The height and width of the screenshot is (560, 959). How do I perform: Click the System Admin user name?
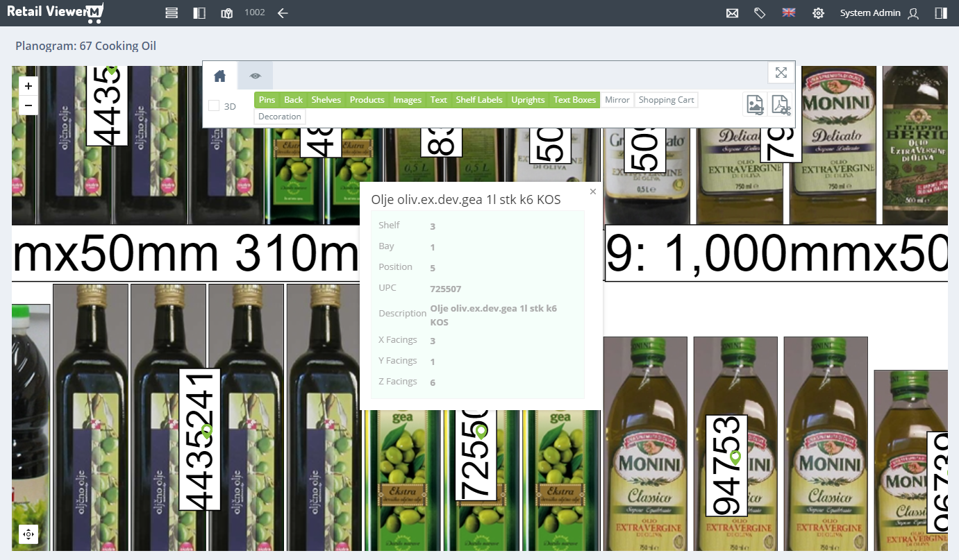tap(870, 13)
